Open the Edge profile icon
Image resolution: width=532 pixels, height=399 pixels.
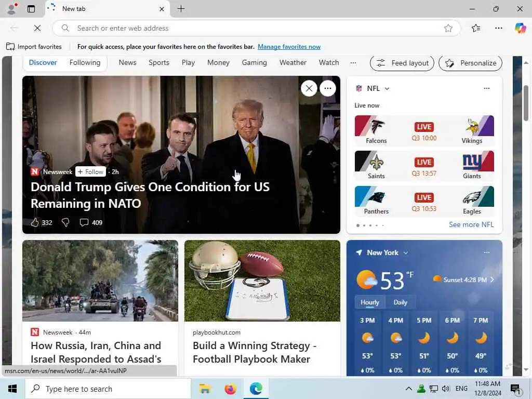point(12,9)
